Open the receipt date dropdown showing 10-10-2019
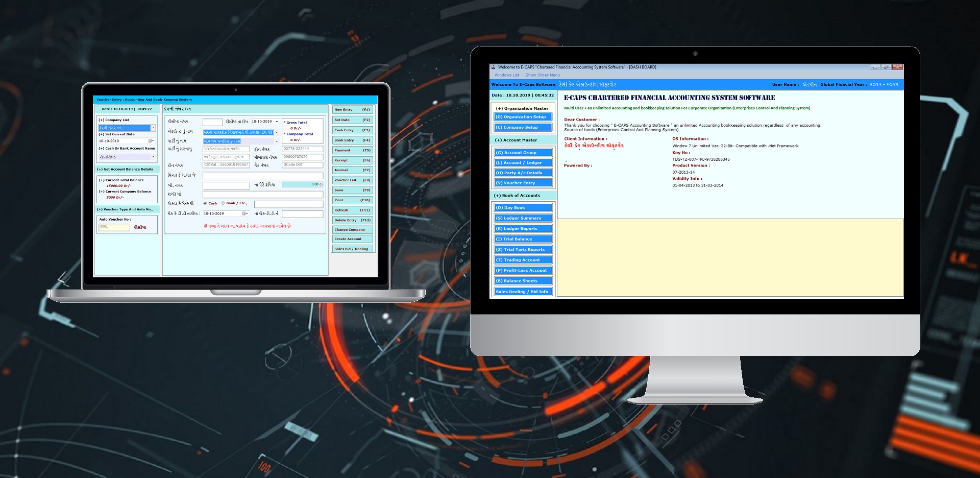Image resolution: width=980 pixels, height=478 pixels. (x=277, y=122)
